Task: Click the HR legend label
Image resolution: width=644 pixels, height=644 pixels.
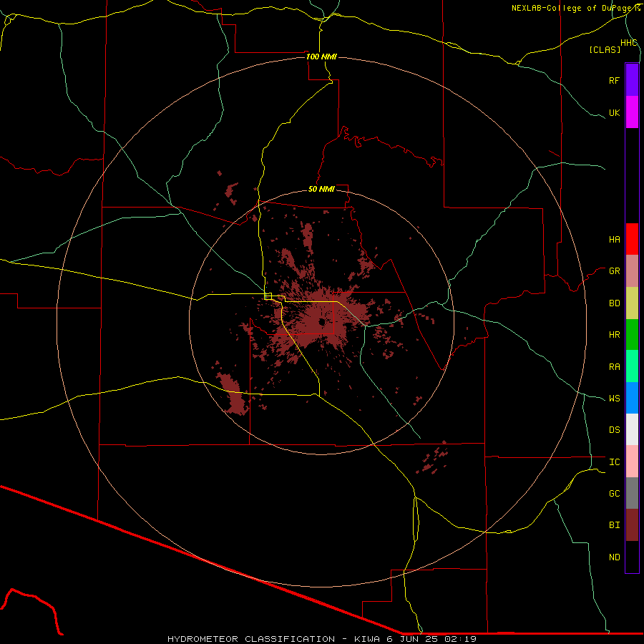Action: click(614, 334)
